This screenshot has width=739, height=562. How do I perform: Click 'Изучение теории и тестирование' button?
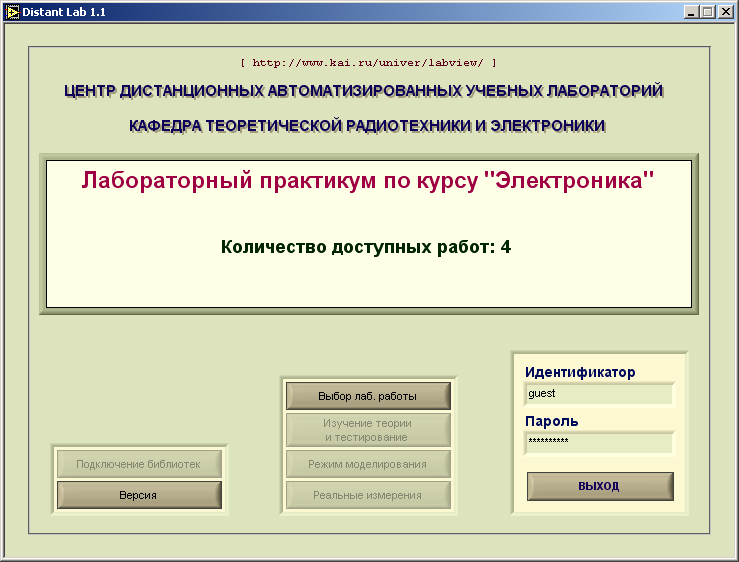368,430
